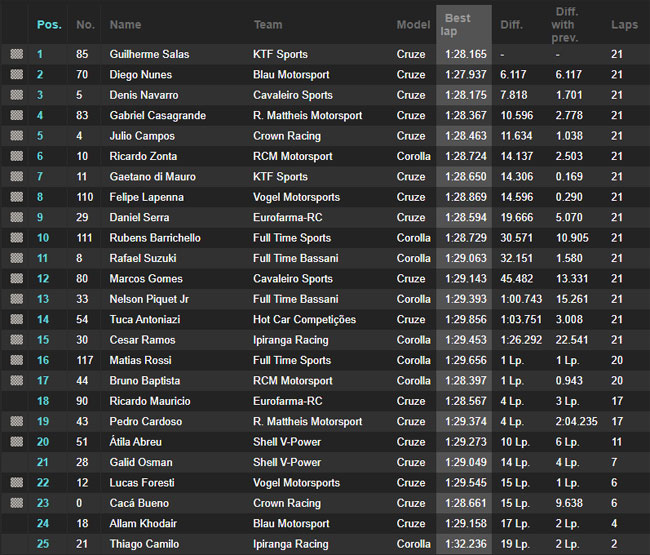Click flag icon beside Daniel Serra

click(17, 217)
